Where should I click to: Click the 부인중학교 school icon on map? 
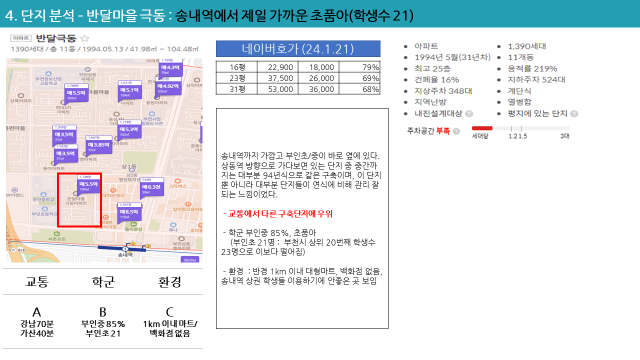[44, 195]
